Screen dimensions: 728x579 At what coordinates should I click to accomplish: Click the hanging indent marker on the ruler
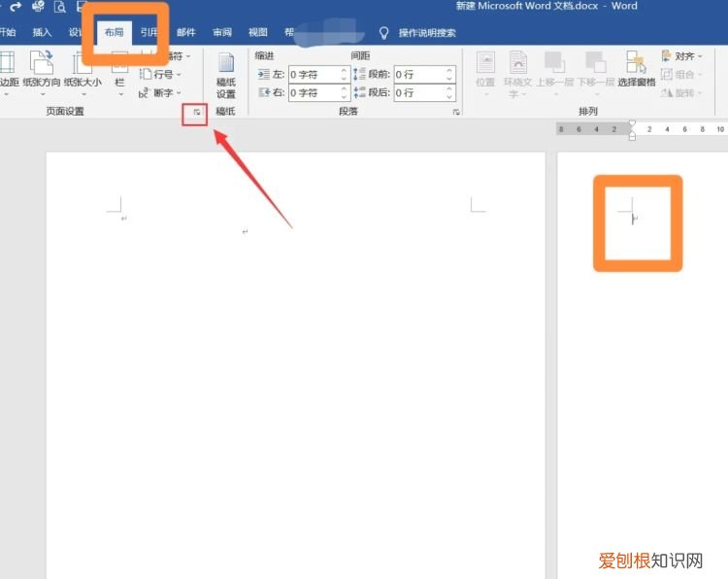(632, 135)
